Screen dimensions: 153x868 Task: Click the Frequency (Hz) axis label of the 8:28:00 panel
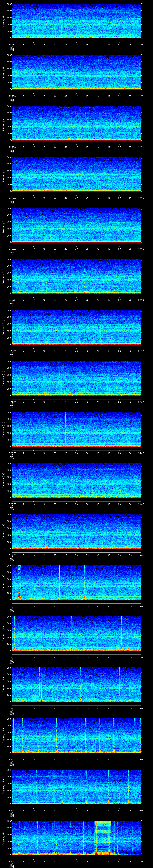point(3,736)
